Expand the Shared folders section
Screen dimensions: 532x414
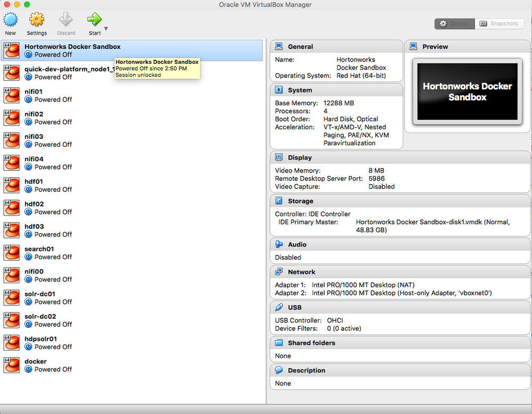click(278, 343)
